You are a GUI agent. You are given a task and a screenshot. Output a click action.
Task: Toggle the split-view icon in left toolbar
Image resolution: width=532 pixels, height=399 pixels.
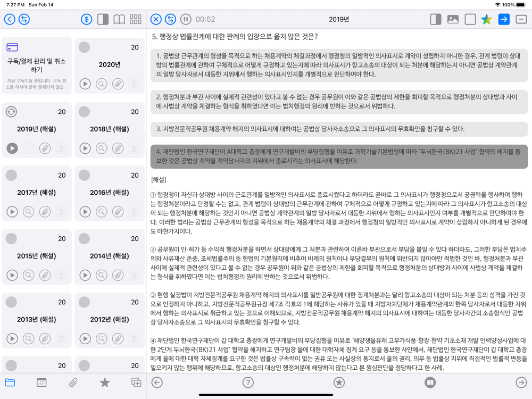pos(103,19)
